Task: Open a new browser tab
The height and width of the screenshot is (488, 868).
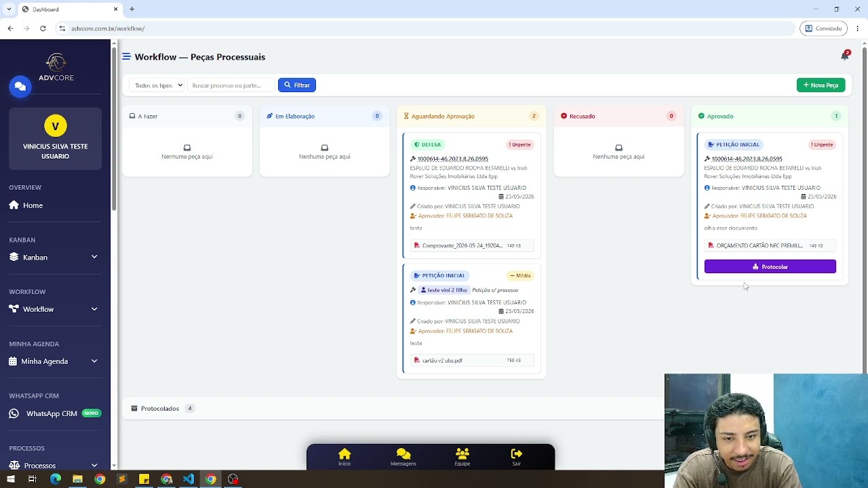Action: click(x=132, y=9)
